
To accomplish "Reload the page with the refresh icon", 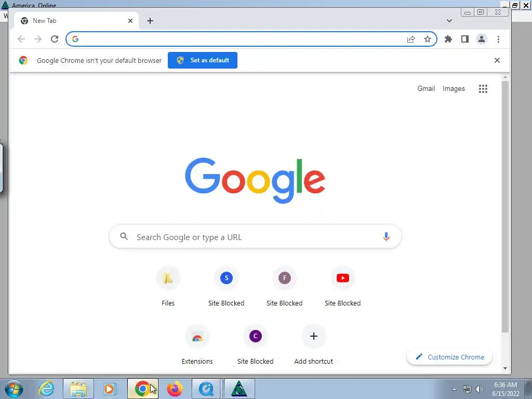I will pos(55,39).
